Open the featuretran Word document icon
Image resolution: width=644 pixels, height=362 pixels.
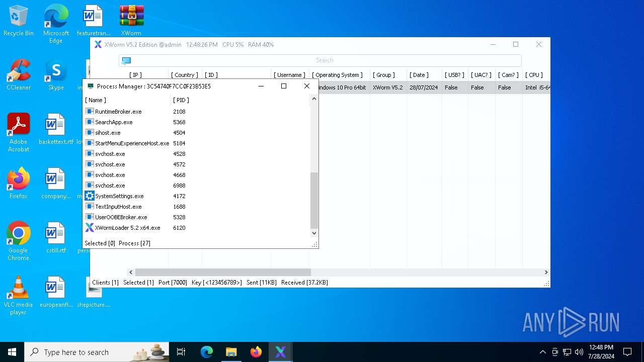[x=94, y=21]
